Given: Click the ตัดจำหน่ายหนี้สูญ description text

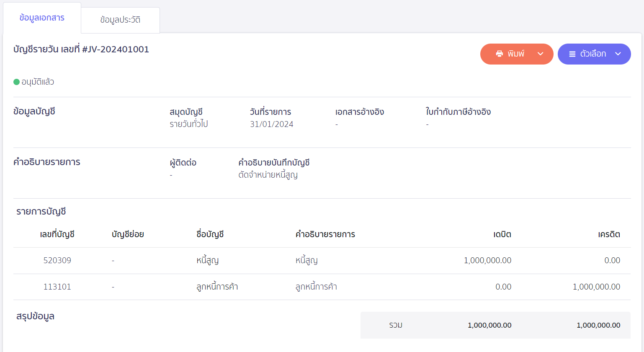Looking at the screenshot, I should click(x=268, y=175).
